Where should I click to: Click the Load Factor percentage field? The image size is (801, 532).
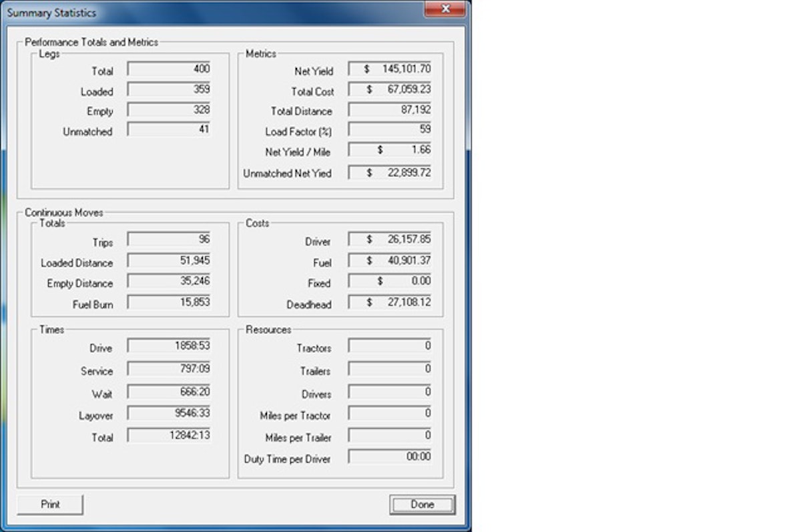coord(390,131)
